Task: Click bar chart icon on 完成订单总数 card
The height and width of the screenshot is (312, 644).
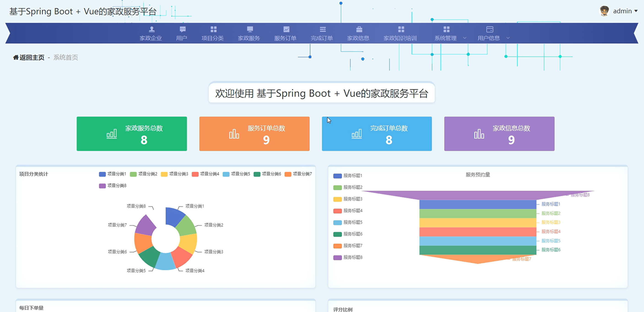Action: pyautogui.click(x=356, y=134)
